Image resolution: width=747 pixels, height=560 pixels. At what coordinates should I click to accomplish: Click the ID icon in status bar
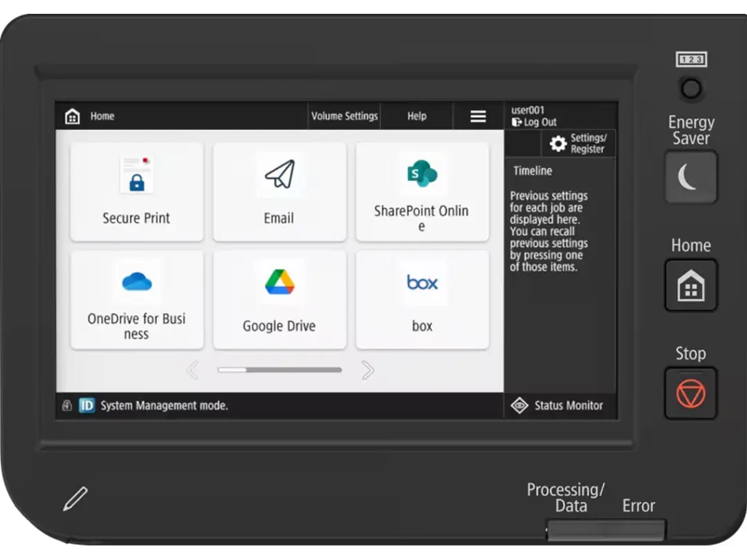[x=86, y=405]
